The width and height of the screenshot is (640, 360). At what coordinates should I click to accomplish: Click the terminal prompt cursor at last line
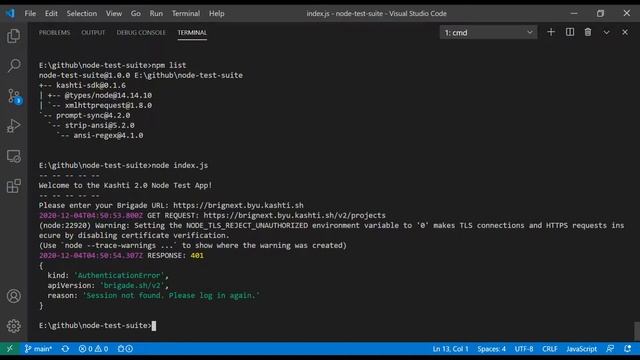point(154,325)
